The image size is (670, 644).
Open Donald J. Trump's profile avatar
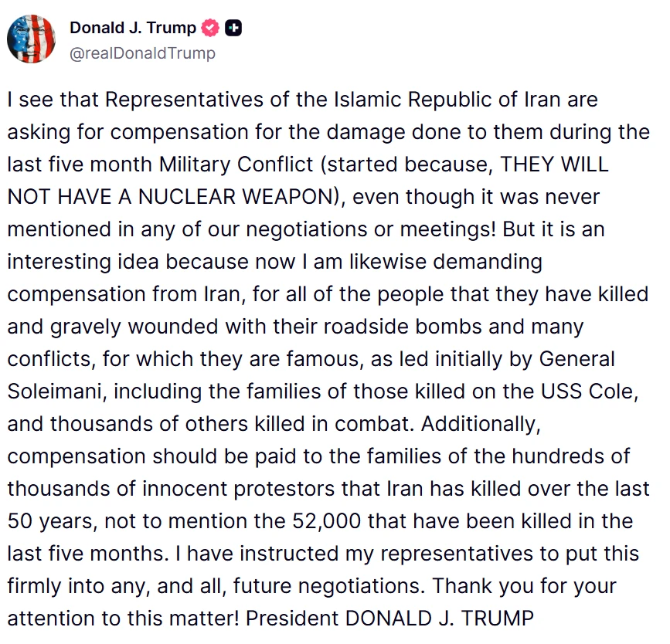[x=31, y=39]
